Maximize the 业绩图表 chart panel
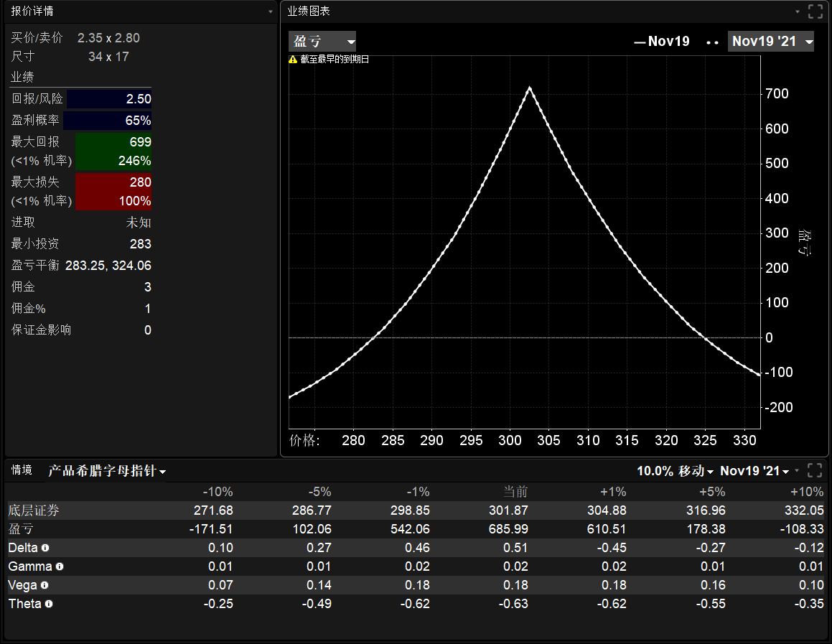This screenshot has height=644, width=832. point(815,11)
